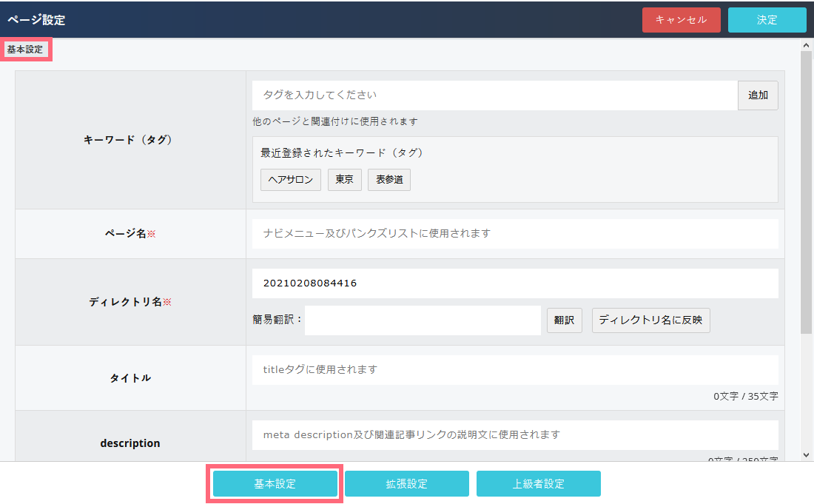Choose the 東京 keyword tag
This screenshot has height=504, width=814.
point(344,180)
